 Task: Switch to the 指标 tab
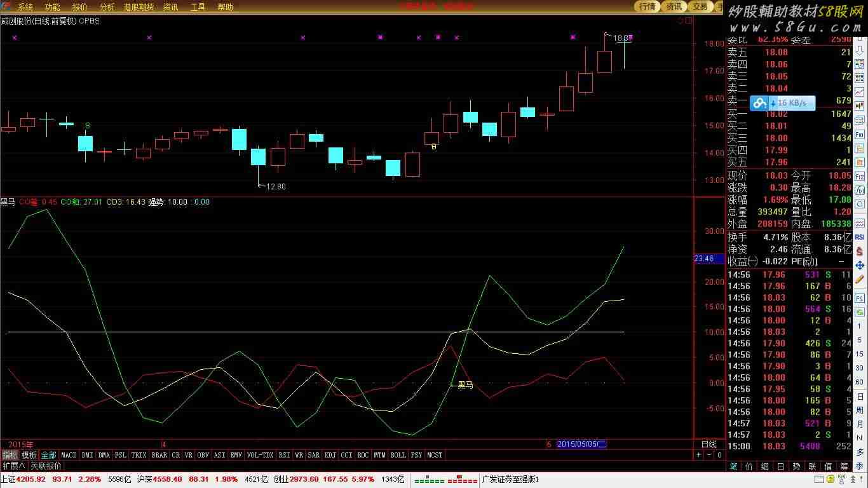coord(10,455)
